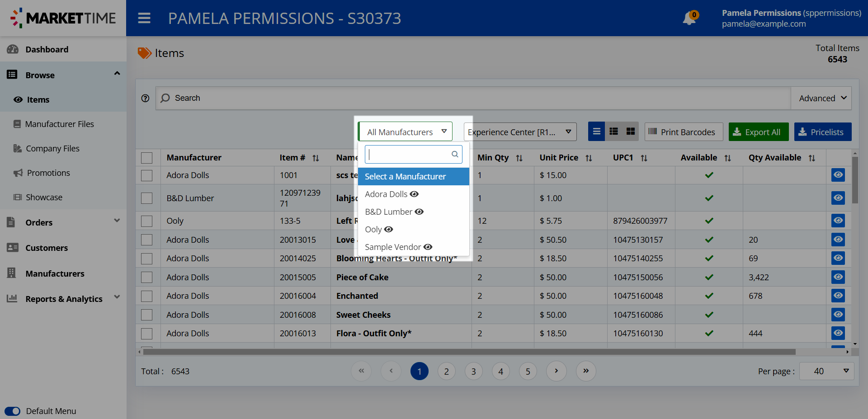Click the notification bell icon
The image size is (868, 419).
click(689, 19)
